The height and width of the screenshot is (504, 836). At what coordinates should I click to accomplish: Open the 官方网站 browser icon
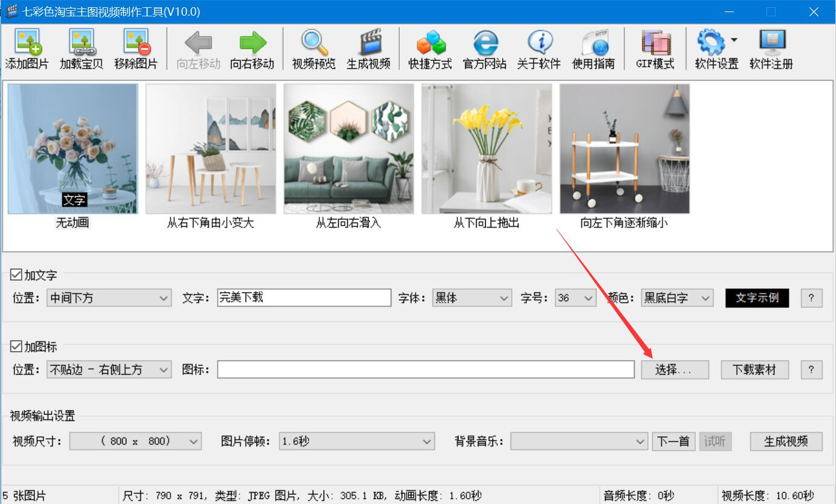click(x=485, y=43)
